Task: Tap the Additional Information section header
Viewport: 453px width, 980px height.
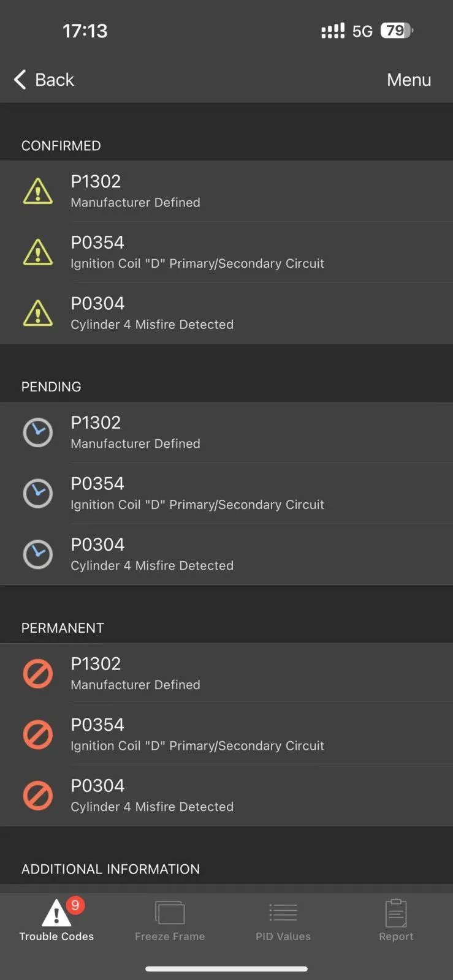Action: [x=110, y=869]
